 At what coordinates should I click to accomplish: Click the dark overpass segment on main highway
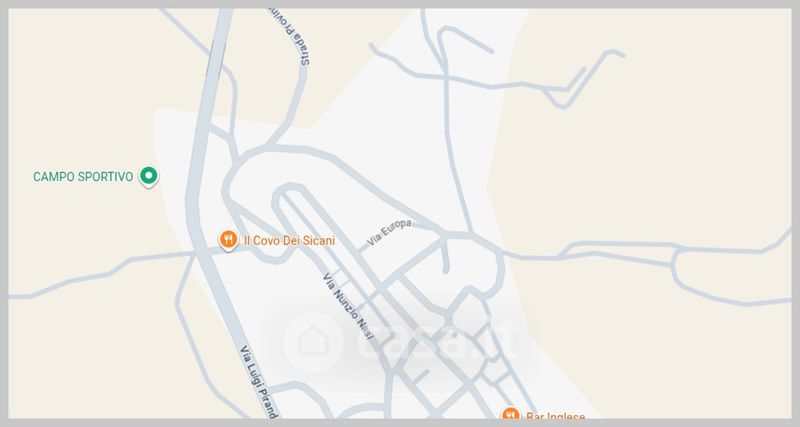click(x=216, y=60)
